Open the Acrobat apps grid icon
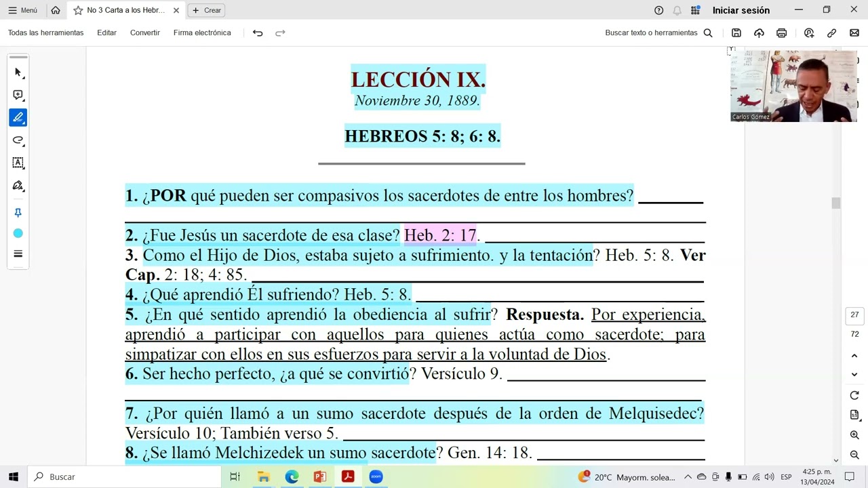 pyautogui.click(x=695, y=10)
